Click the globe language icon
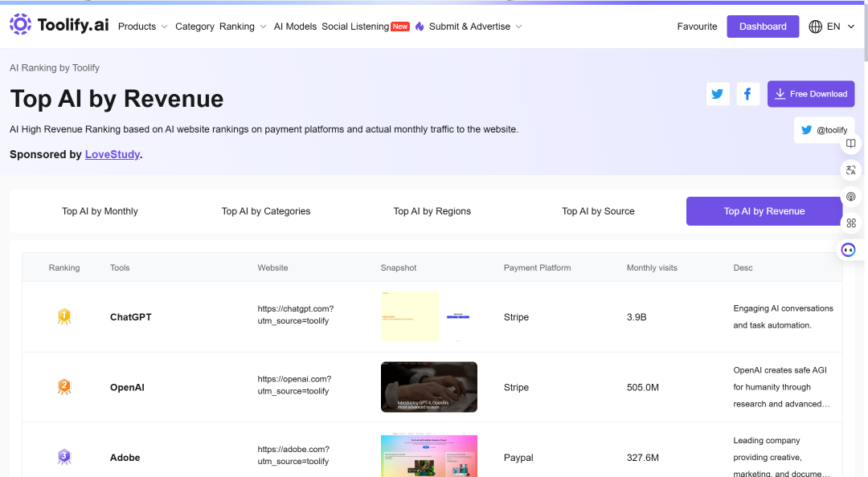 (816, 26)
